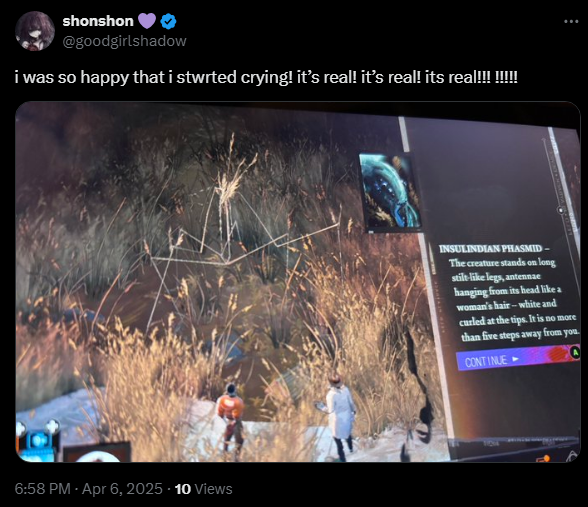
Task: Click the character portrait at bottom-left of game
Action: (97, 452)
